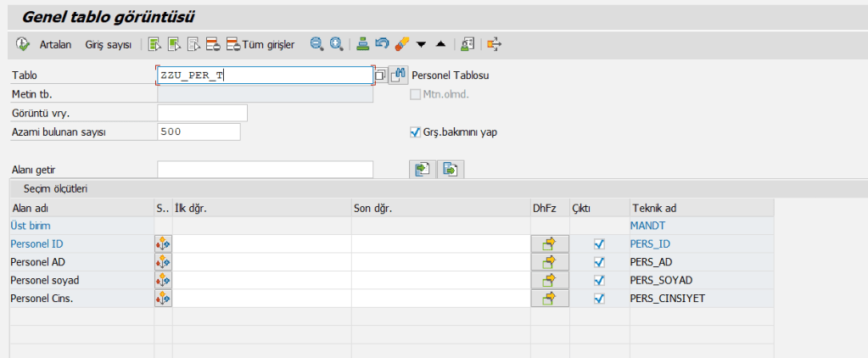This screenshot has width=868, height=358.
Task: Click the orange transfer arrow toolbar icon
Action: 495,44
